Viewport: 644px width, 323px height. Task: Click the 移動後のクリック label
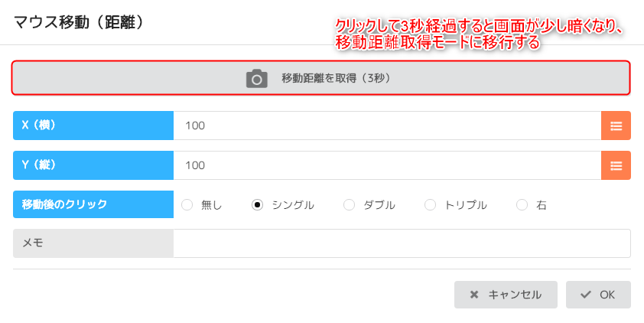click(x=93, y=204)
